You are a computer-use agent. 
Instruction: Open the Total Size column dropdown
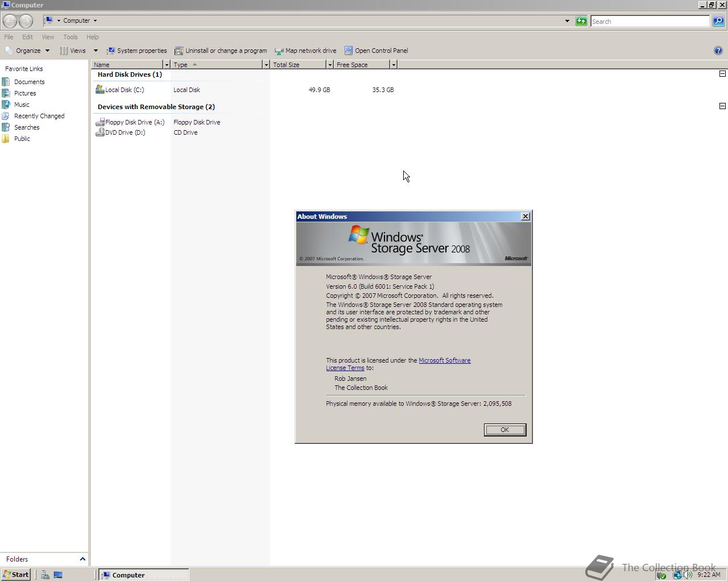pyautogui.click(x=329, y=65)
